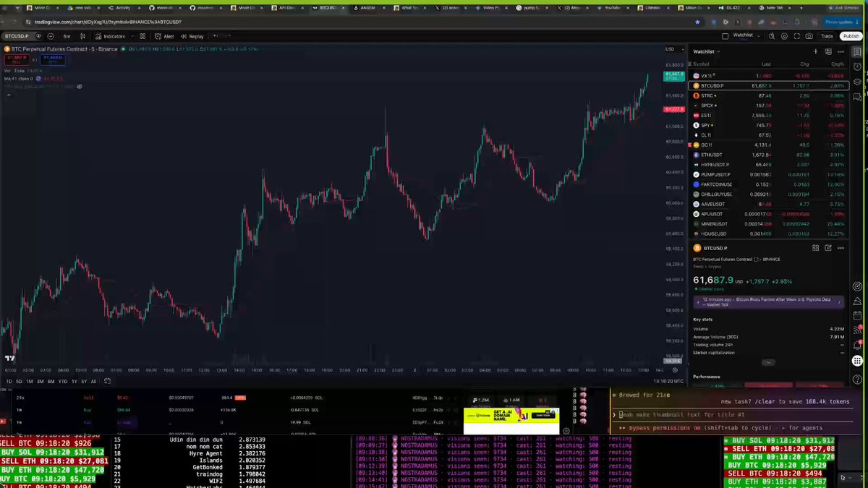Open the chat bubbles sidebar icon

click(x=857, y=98)
